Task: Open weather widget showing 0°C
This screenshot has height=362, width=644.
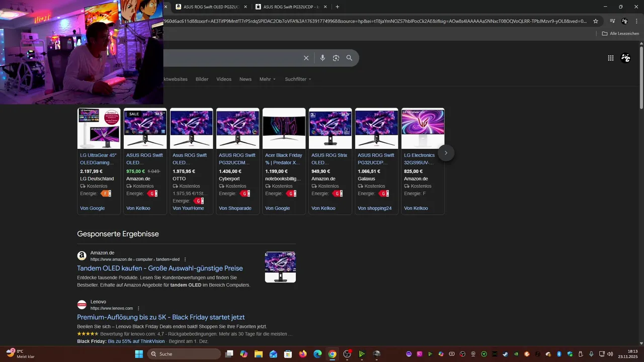Action: tap(20, 354)
